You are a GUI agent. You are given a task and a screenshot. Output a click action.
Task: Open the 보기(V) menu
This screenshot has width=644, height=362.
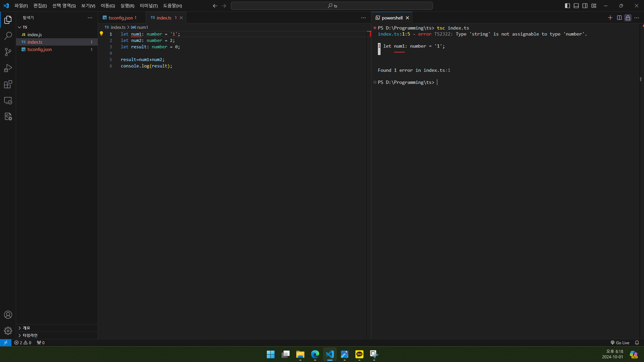click(88, 6)
